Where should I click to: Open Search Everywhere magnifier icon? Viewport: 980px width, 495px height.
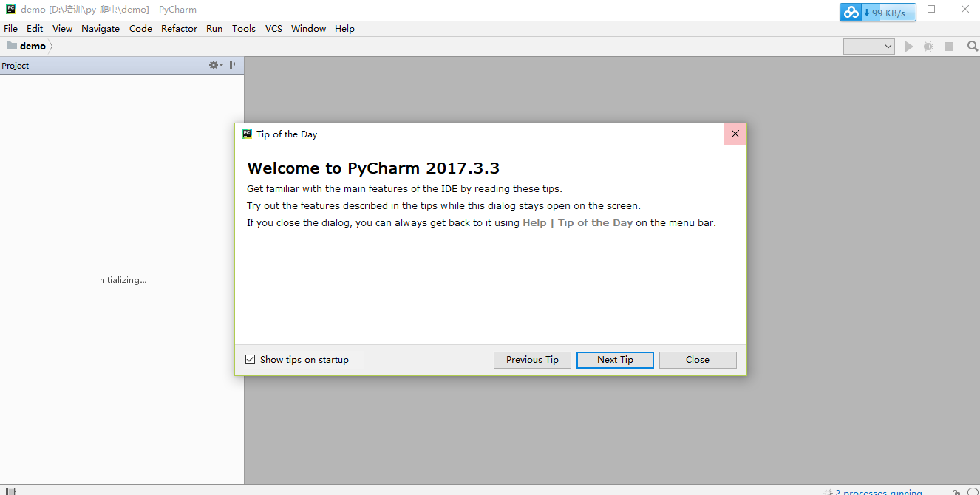tap(973, 46)
